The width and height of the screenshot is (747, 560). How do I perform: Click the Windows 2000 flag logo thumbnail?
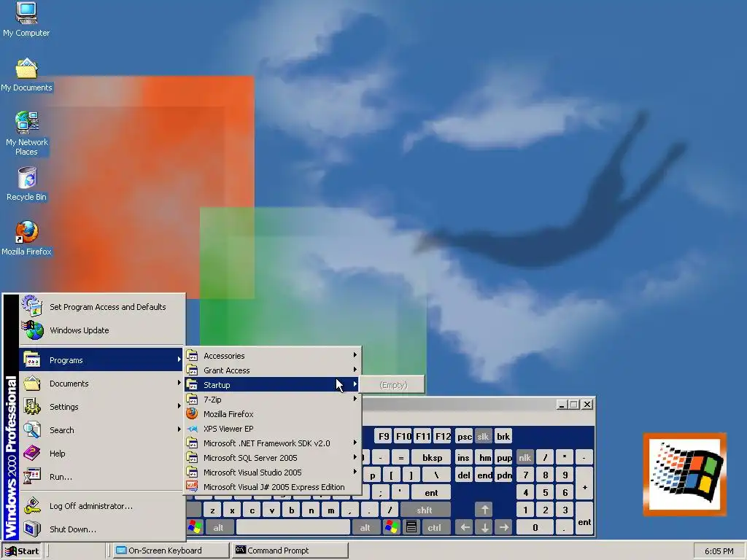pos(684,474)
